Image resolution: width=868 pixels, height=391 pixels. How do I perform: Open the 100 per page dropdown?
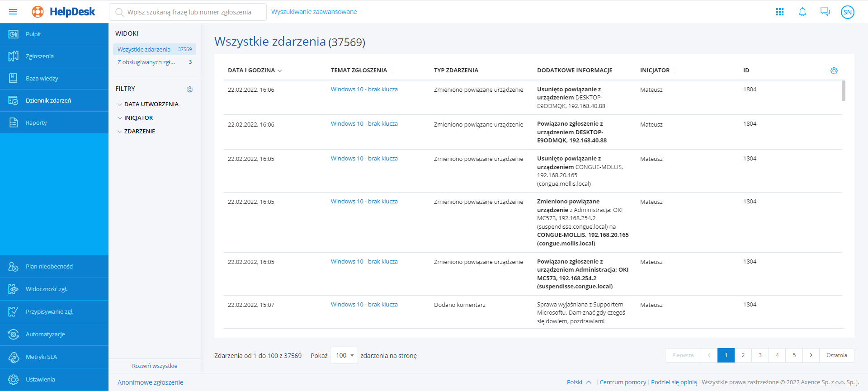[344, 356]
